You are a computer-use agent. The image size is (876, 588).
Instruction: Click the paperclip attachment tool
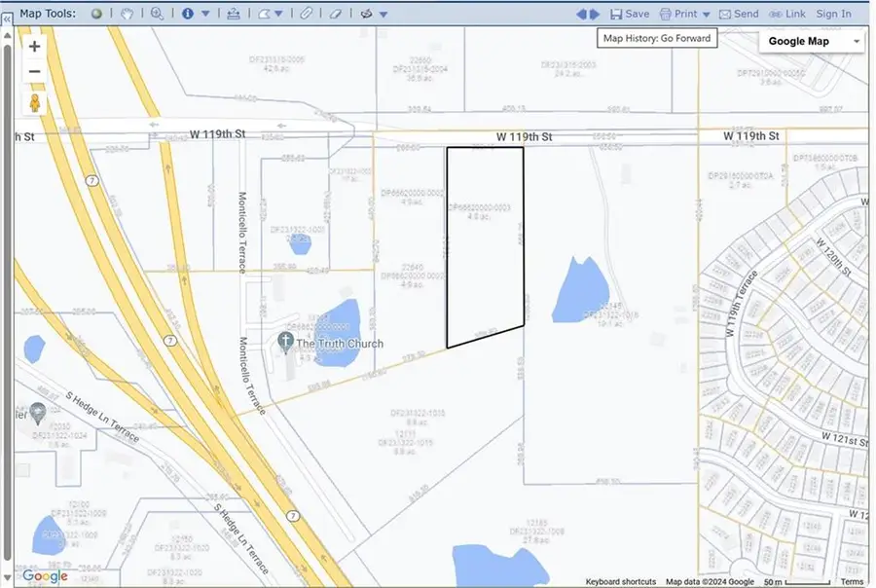click(x=307, y=14)
